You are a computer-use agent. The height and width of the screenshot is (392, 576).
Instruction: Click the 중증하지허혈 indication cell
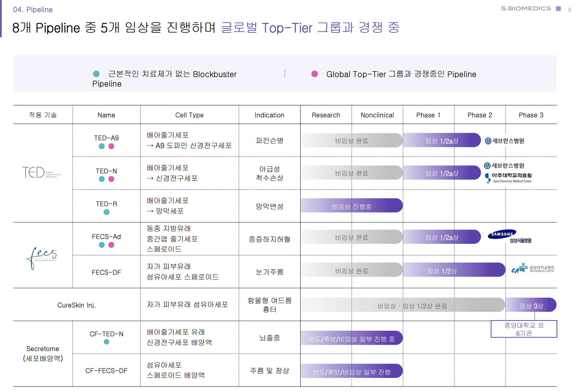pyautogui.click(x=270, y=239)
